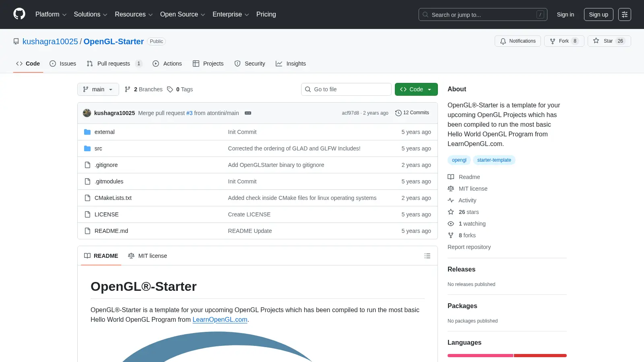Viewport: 644px width, 362px height.
Task: Click the tag icon beside 0 Tags
Action: pyautogui.click(x=170, y=89)
